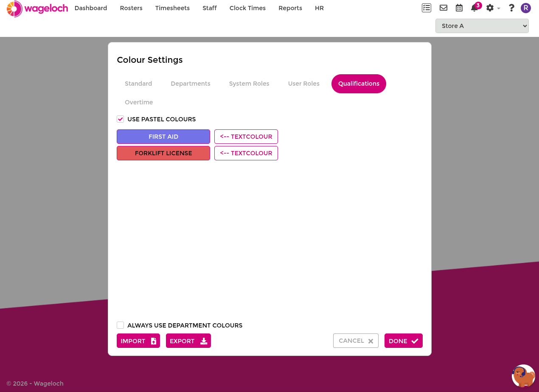
Task: Open the task checklist icon
Action: [x=427, y=8]
